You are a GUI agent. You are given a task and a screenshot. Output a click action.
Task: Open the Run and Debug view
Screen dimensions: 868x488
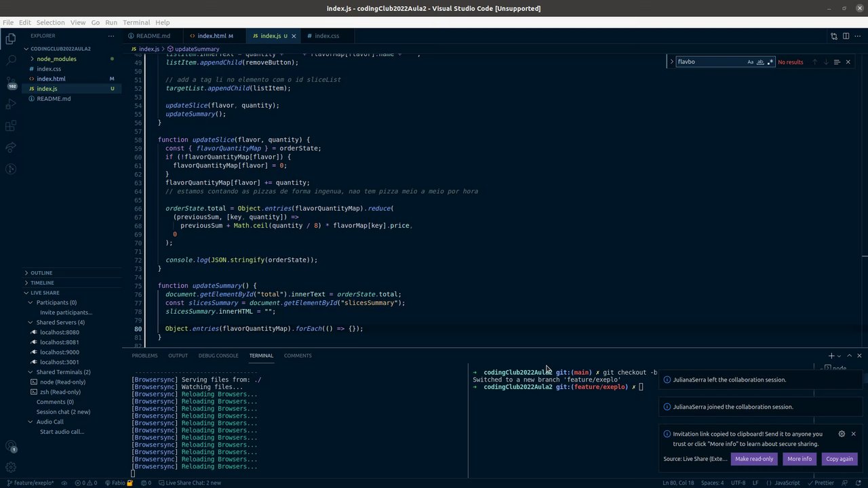click(11, 104)
